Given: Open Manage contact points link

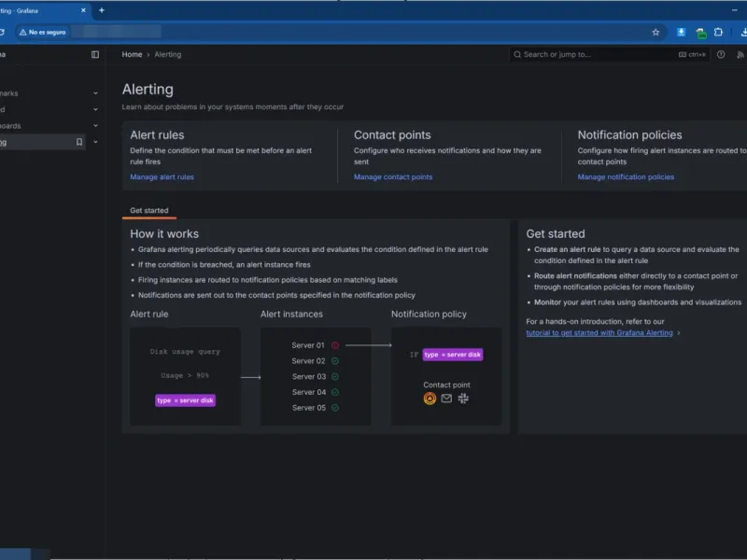Looking at the screenshot, I should pyautogui.click(x=393, y=176).
